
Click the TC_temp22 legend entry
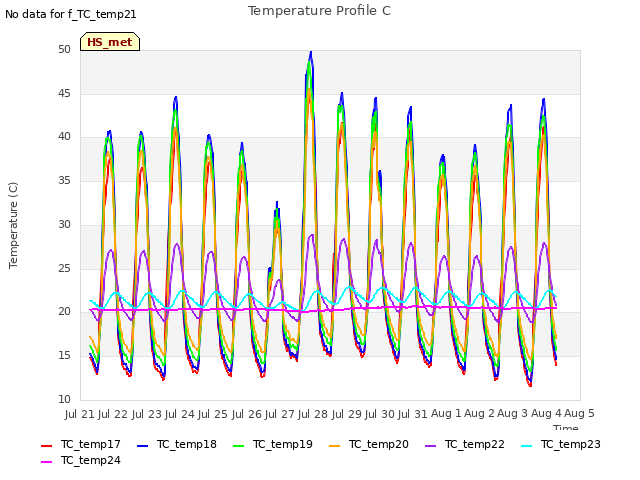tap(464, 444)
